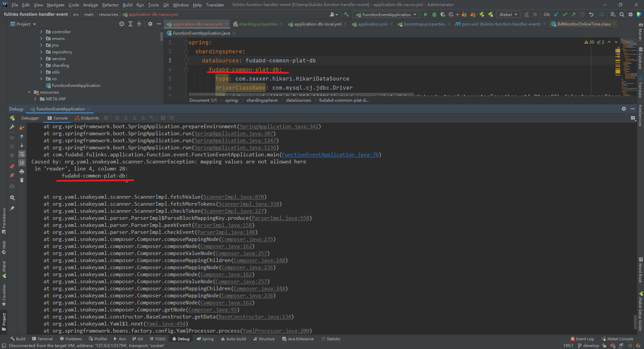Expand the service folder
644x349 pixels.
41,58
